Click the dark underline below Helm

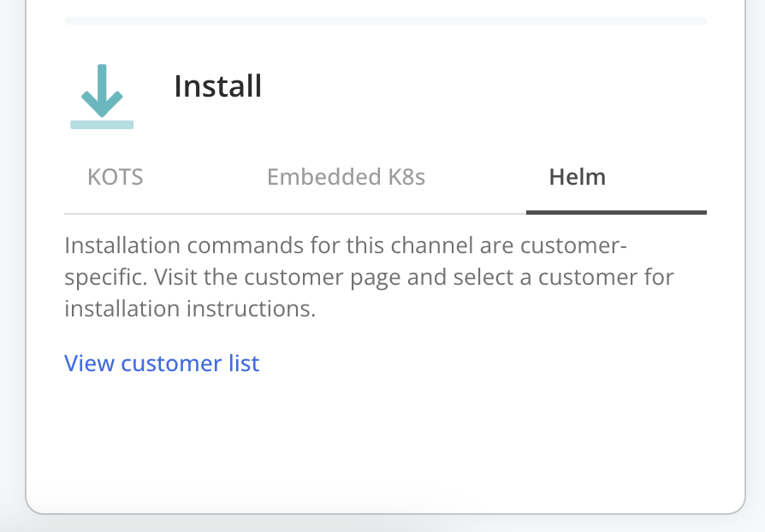click(x=616, y=212)
